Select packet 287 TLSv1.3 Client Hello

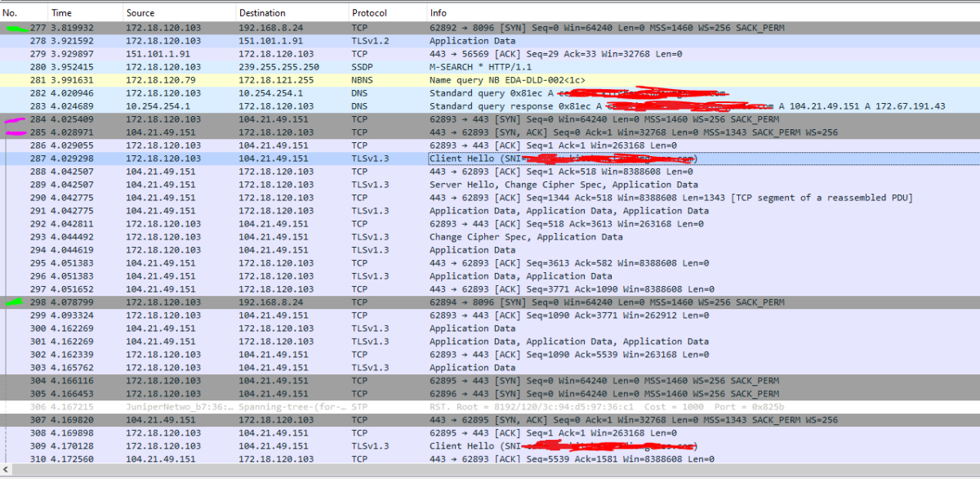pos(490,159)
